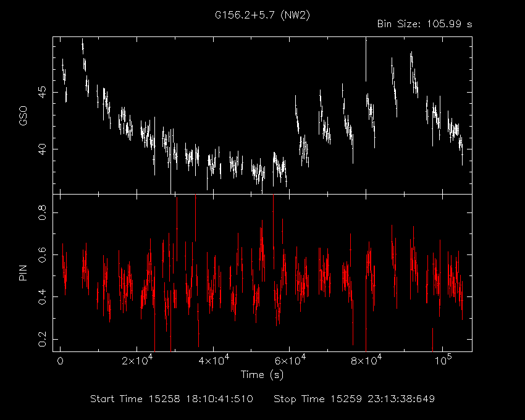This screenshot has width=525, height=420.
Task: Click the Time (s) axis label
Action: click(x=262, y=374)
